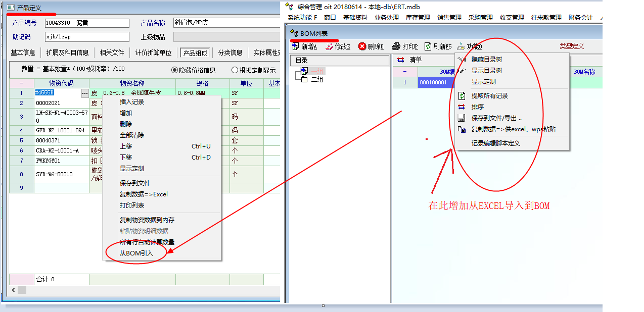
Task: Click the horizontal scrollbar left arrow
Action: pyautogui.click(x=13, y=290)
